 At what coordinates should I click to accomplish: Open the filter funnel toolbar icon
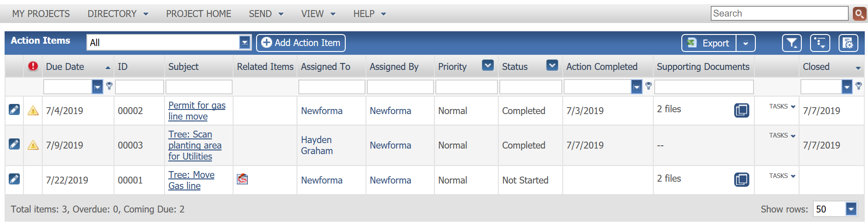coord(792,43)
